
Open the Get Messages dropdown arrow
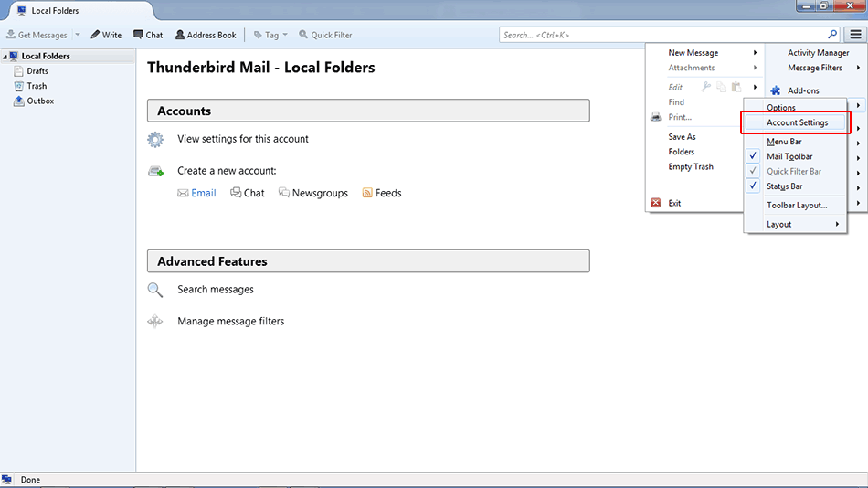click(x=78, y=35)
